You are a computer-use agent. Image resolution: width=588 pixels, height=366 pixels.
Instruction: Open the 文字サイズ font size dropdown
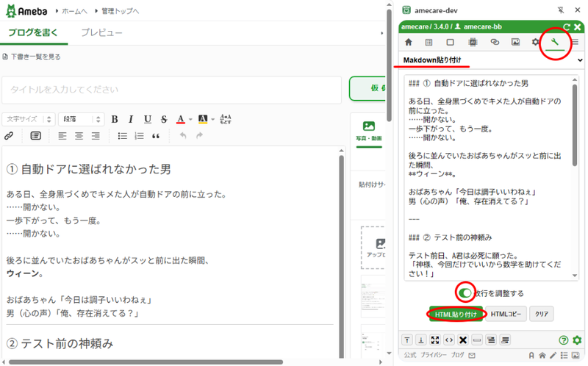point(28,119)
